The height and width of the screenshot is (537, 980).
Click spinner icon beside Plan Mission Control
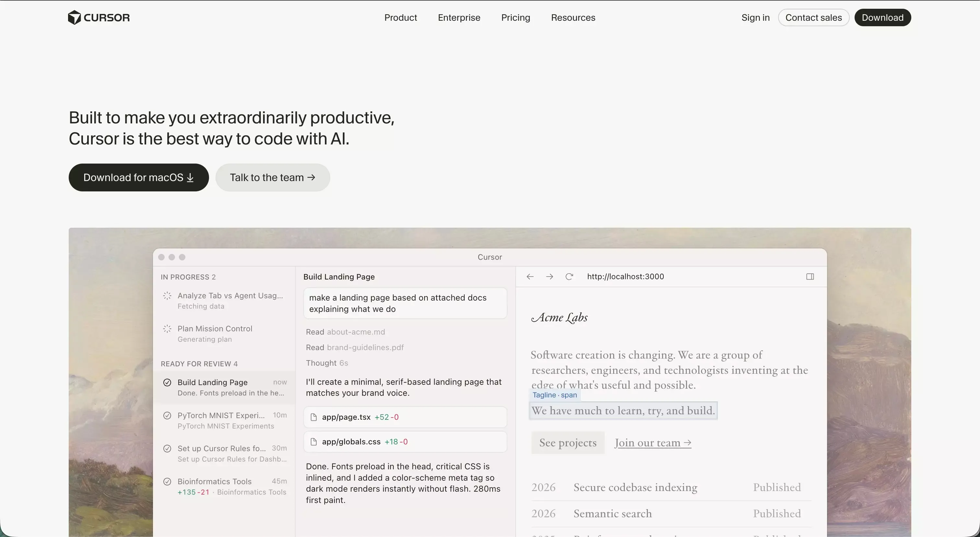(x=167, y=329)
